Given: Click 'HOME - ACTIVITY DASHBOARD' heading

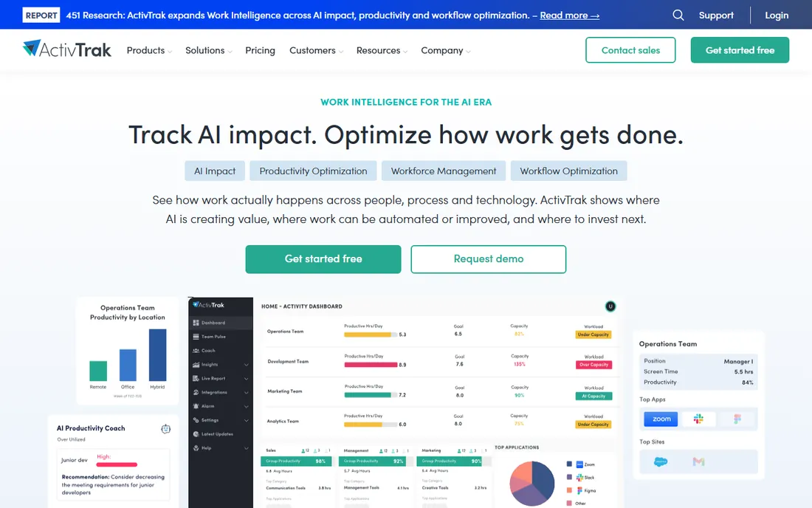Looking at the screenshot, I should pos(301,306).
